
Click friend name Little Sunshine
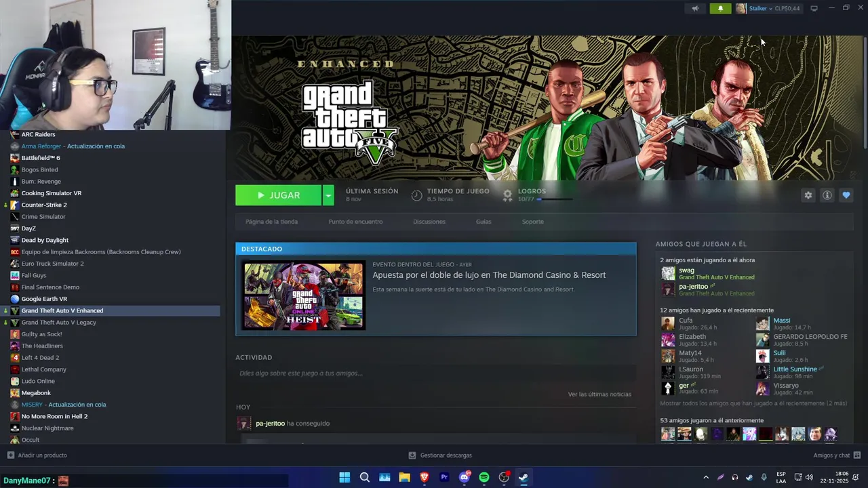coord(795,369)
